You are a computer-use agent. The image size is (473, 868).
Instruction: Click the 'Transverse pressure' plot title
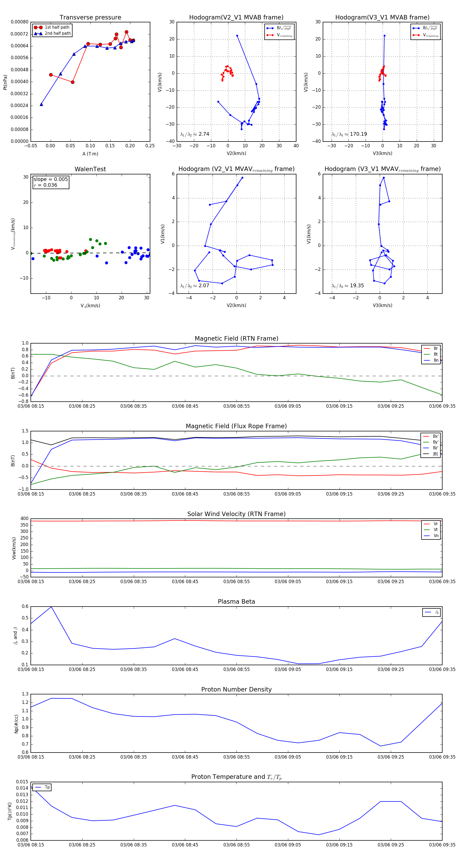coord(90,18)
